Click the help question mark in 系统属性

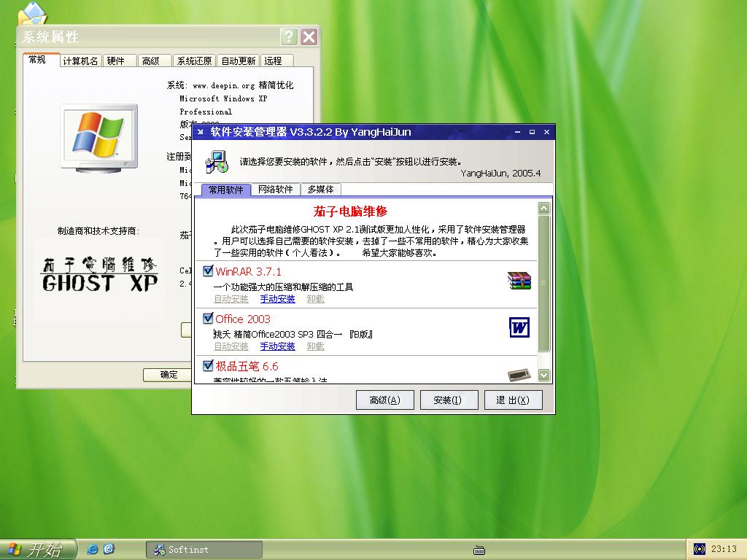(x=289, y=36)
